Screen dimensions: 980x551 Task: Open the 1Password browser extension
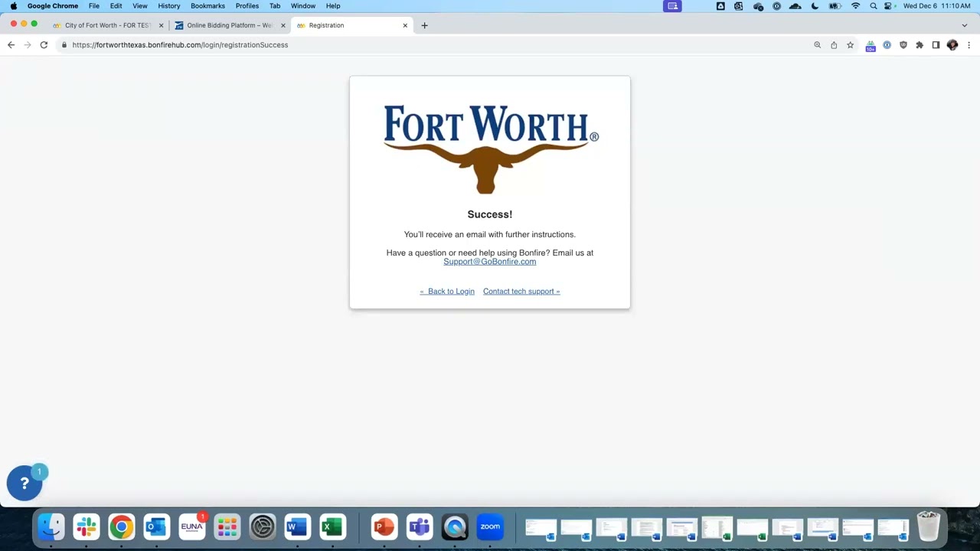point(887,45)
